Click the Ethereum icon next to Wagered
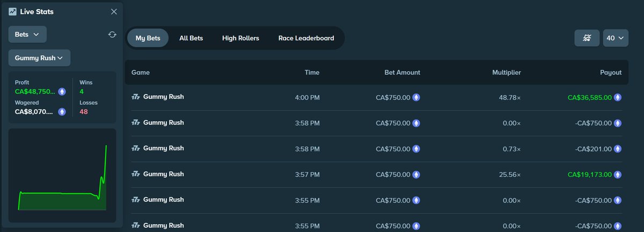 point(62,112)
